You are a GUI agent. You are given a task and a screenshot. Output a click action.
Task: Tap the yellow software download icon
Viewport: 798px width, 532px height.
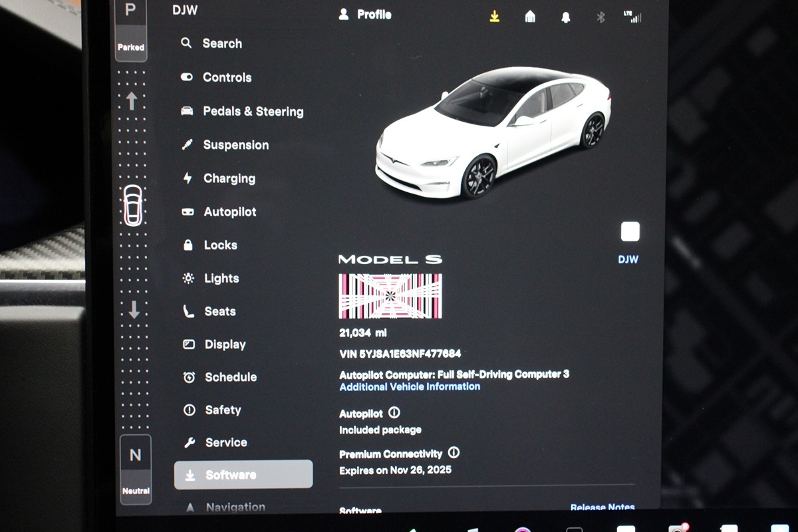click(x=494, y=17)
